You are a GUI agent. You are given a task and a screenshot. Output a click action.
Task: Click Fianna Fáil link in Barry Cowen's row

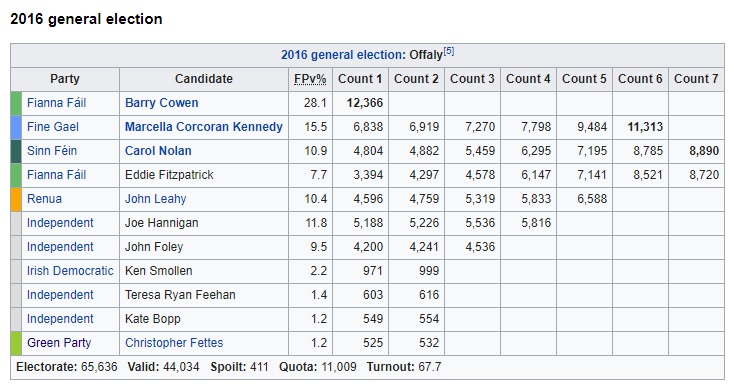tap(57, 103)
